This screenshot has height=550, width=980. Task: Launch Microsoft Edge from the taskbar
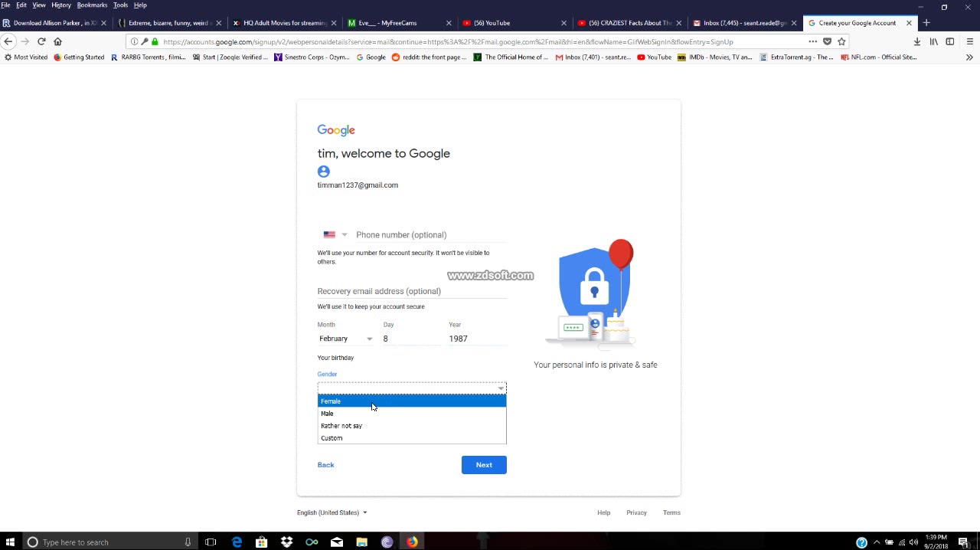tap(237, 542)
